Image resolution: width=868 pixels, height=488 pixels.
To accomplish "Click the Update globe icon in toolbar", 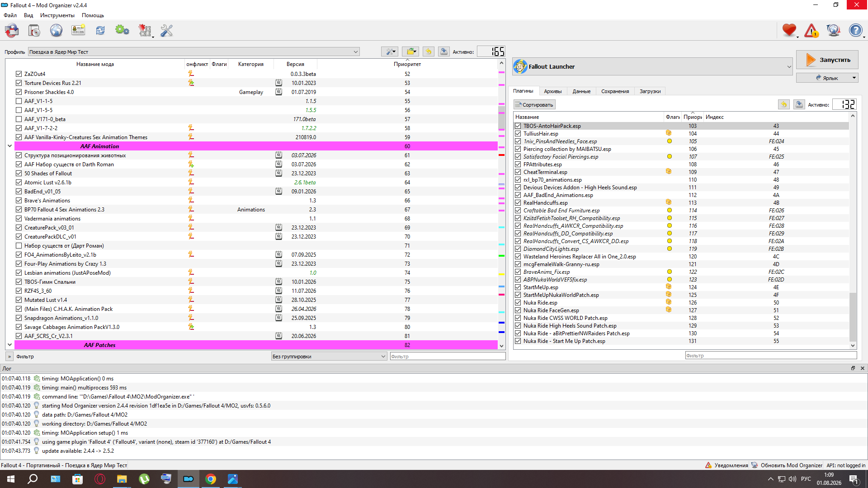I will tap(833, 30).
